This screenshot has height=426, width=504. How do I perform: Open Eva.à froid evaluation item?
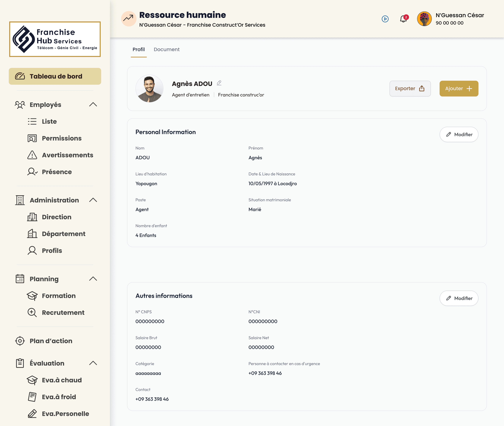(x=59, y=397)
